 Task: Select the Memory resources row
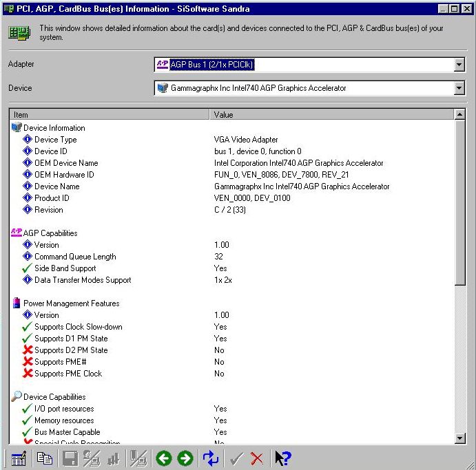click(x=232, y=420)
